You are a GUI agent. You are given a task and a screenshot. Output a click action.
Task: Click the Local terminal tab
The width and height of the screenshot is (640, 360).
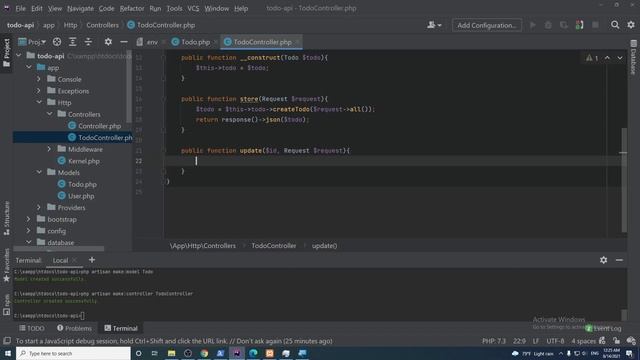pyautogui.click(x=60, y=260)
